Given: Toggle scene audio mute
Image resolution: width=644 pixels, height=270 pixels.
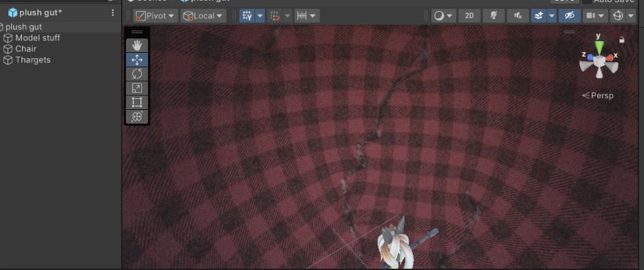Looking at the screenshot, I should 517,16.
